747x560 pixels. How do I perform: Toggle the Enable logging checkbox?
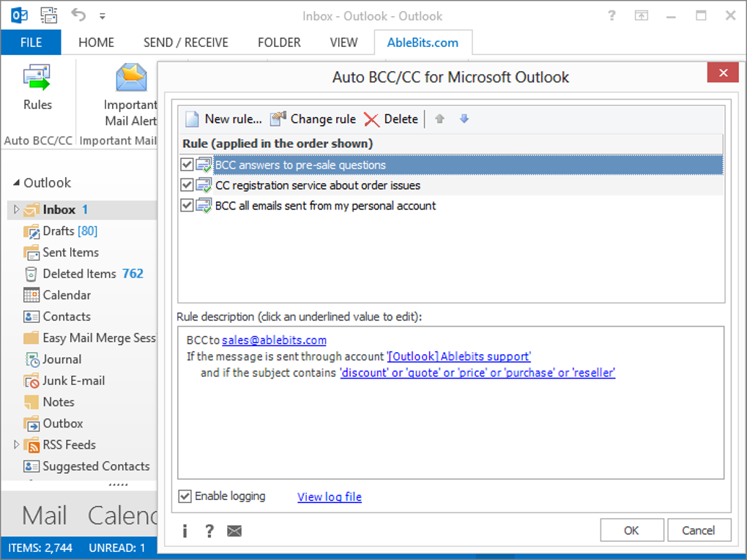[x=184, y=496]
